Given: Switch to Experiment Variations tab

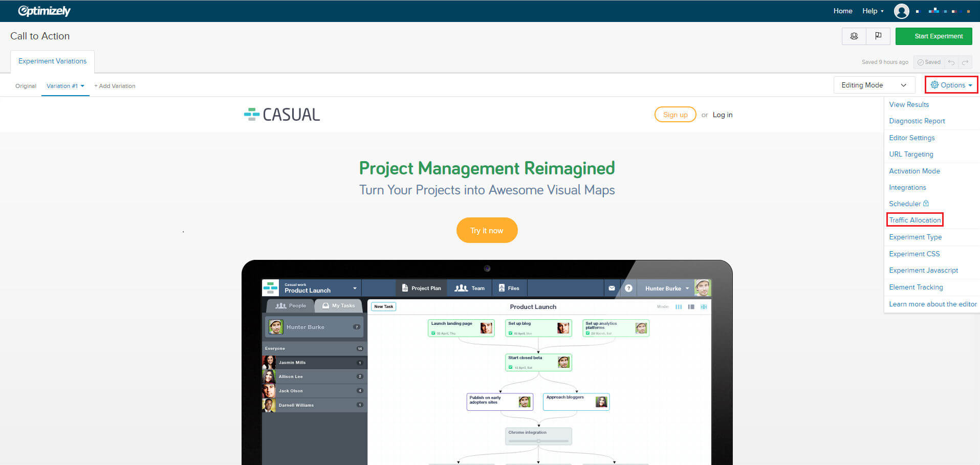Looking at the screenshot, I should click(x=52, y=61).
